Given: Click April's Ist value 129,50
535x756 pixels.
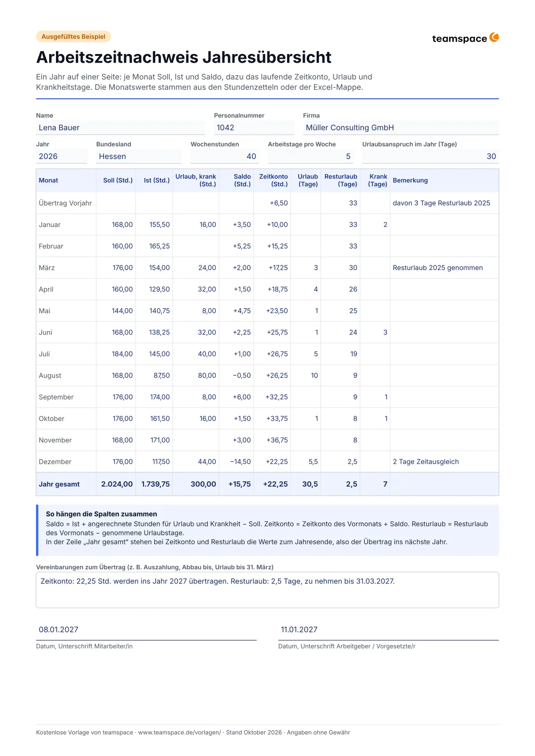Looking at the screenshot, I should tap(160, 289).
